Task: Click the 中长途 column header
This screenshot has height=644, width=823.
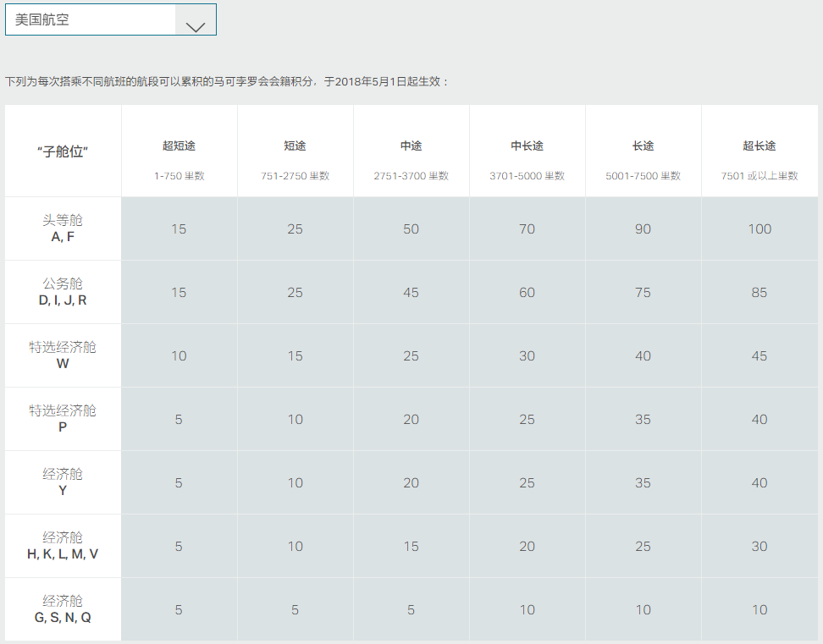Action: click(x=527, y=146)
